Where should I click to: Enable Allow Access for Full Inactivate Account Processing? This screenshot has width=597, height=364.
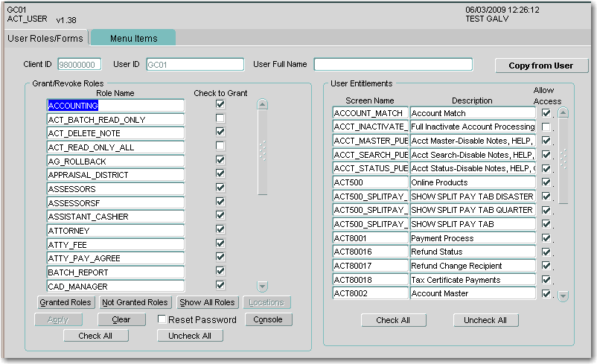pos(546,127)
